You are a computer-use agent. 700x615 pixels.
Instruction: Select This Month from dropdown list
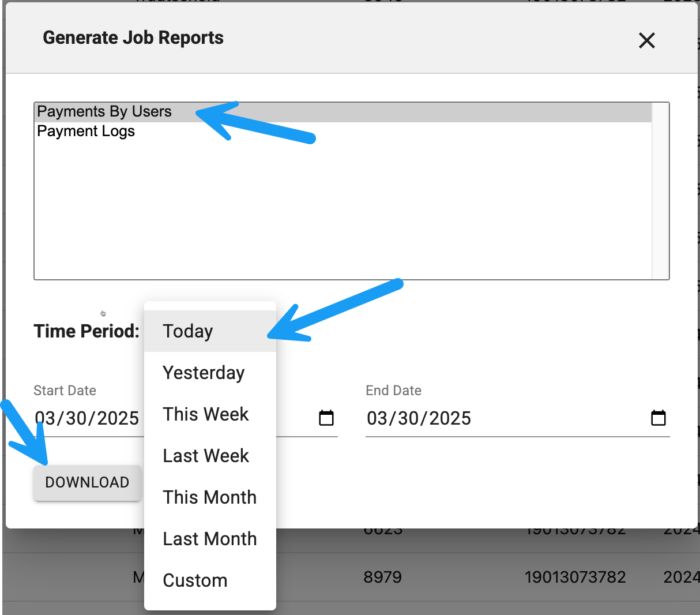click(x=209, y=497)
